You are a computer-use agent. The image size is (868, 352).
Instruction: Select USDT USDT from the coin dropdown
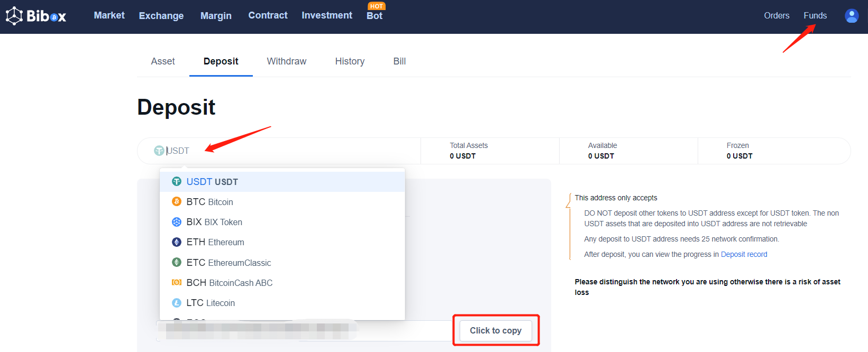[212, 182]
